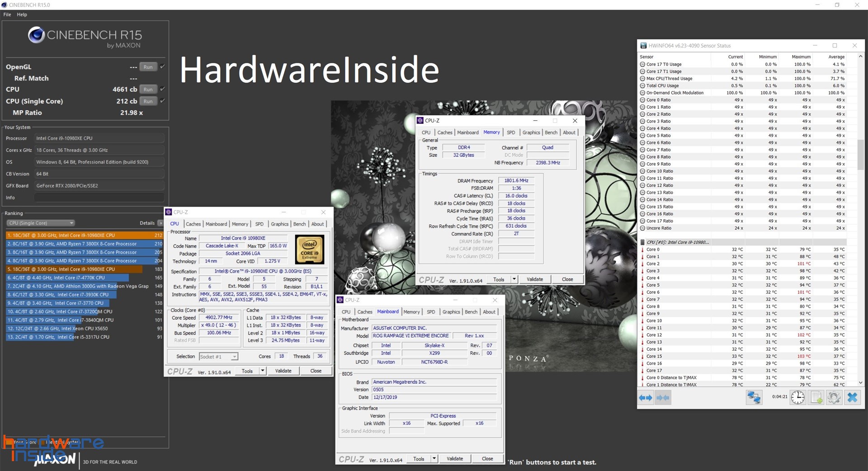Toggle the CPU benchmark checkbox

point(161,89)
